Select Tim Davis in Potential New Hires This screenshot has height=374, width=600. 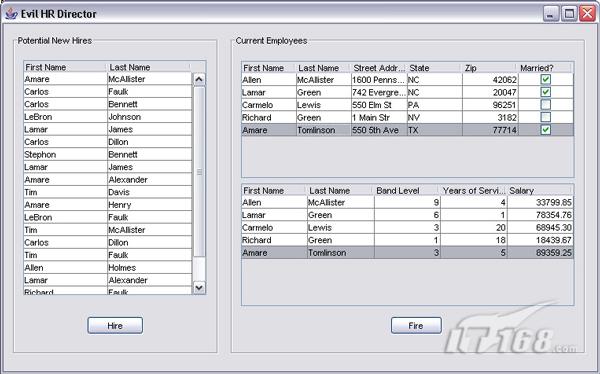pyautogui.click(x=108, y=192)
